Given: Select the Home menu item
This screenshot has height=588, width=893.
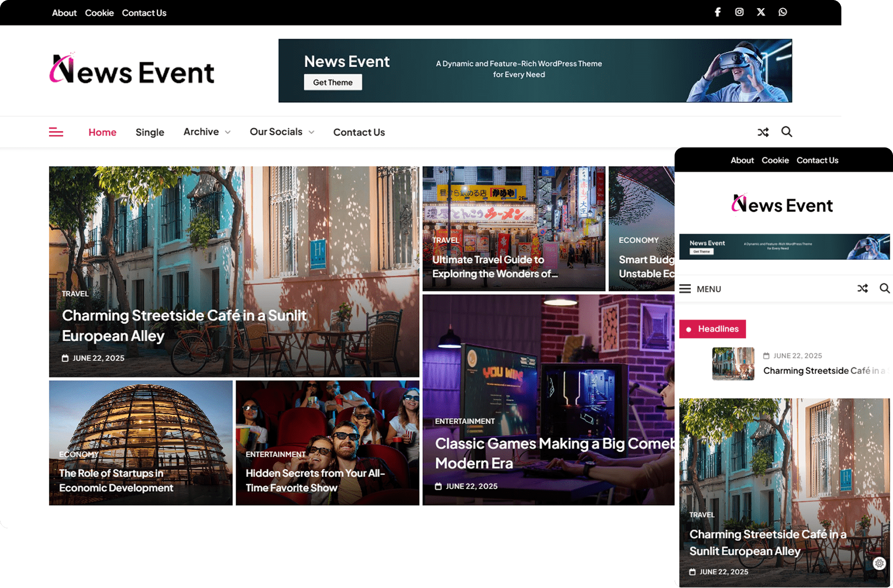Looking at the screenshot, I should click(x=102, y=132).
